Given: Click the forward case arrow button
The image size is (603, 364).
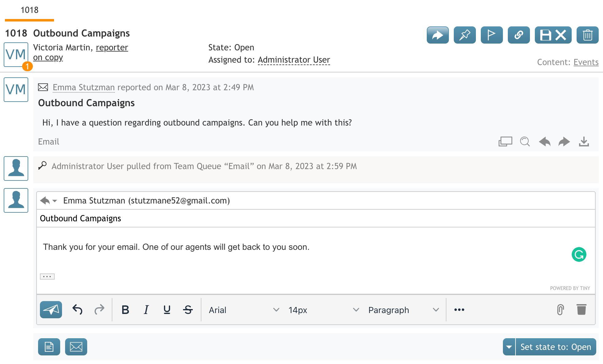Looking at the screenshot, I should 438,35.
